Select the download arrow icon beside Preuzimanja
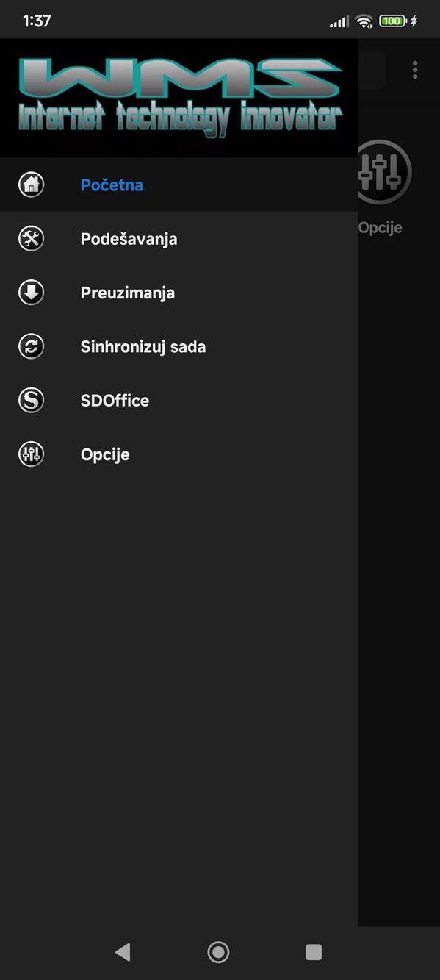 tap(31, 292)
